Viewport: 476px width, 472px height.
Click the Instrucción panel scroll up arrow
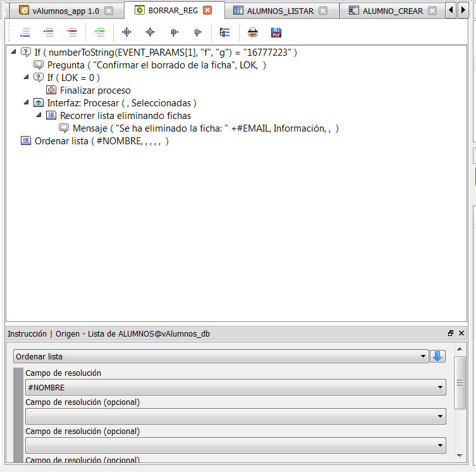460,349
